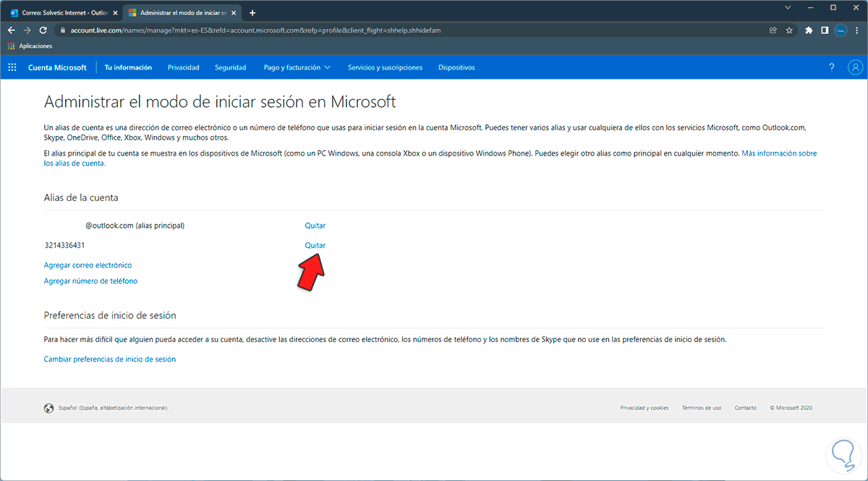Open the Seguridad menu item
This screenshot has width=868, height=481.
point(231,67)
